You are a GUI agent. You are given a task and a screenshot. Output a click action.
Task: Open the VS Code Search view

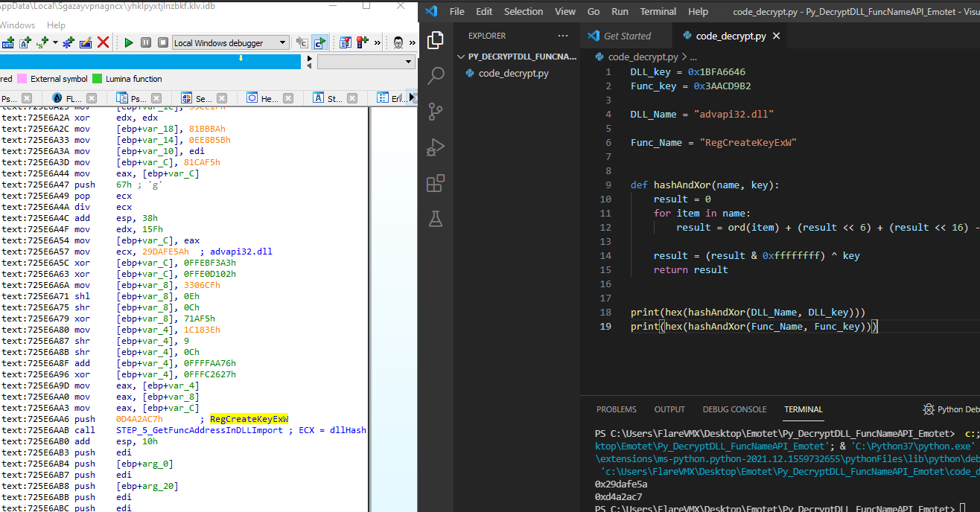(x=436, y=75)
